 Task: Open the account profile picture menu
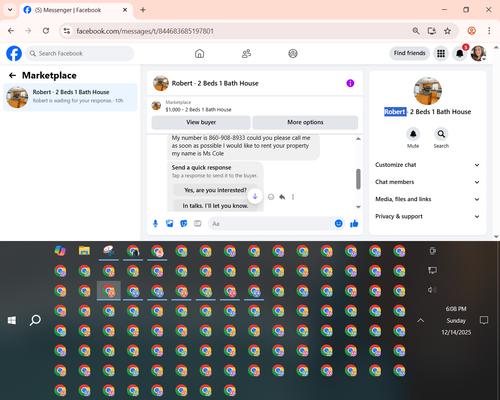pyautogui.click(x=478, y=53)
